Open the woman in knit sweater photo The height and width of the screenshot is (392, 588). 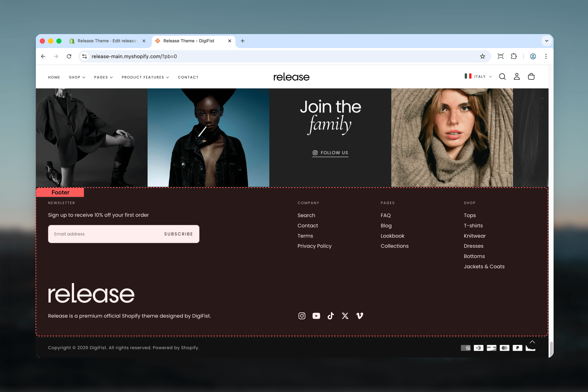coord(452,138)
